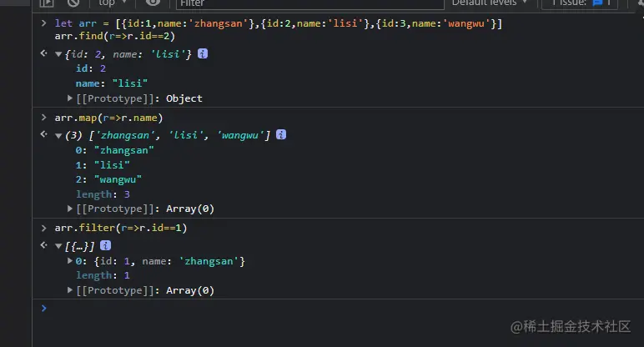Click the length: 3 property
Viewport: 644px width, 347px height.
click(103, 194)
